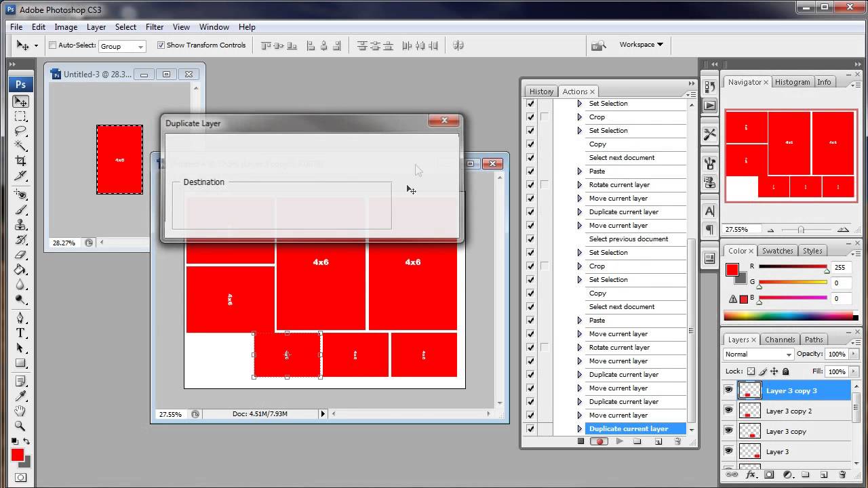The image size is (868, 488).
Task: Close the Duplicate Layer dialog
Action: point(445,121)
